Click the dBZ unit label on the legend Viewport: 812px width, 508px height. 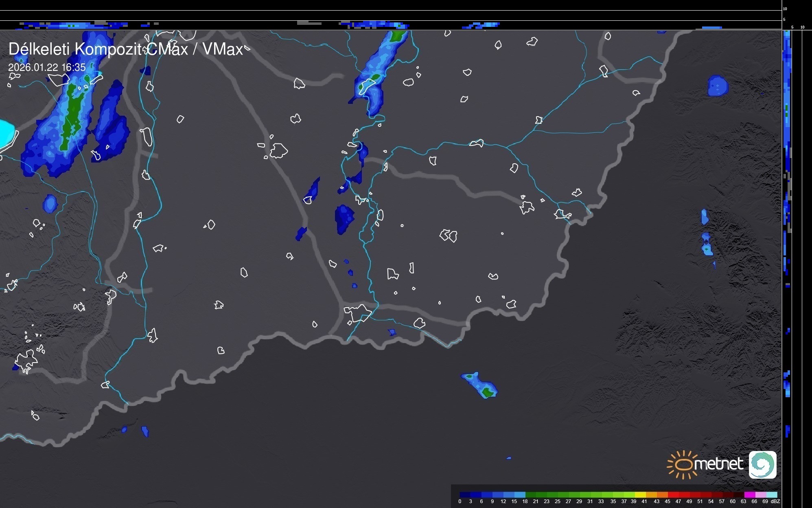[x=775, y=501]
